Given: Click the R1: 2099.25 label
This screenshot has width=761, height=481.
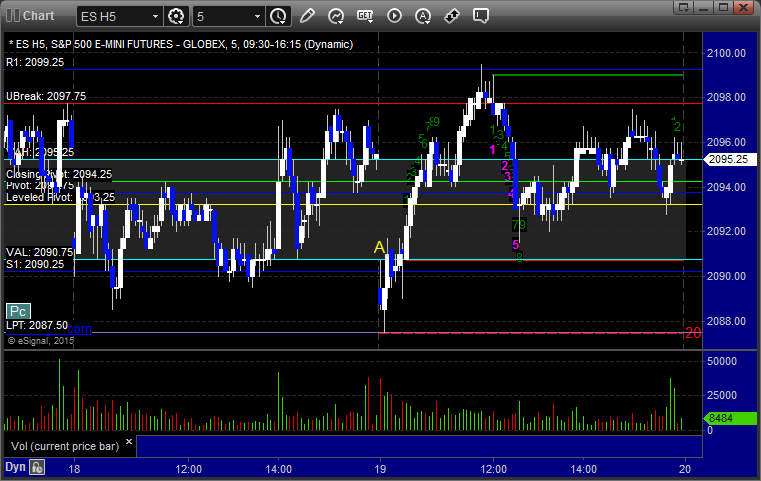Looking at the screenshot, I should point(35,62).
